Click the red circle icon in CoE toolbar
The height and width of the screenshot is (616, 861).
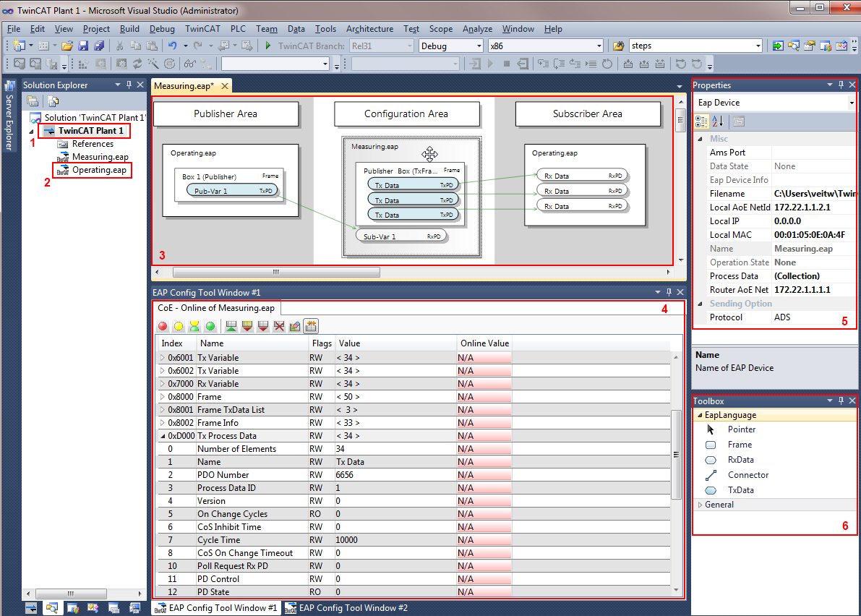pos(163,326)
